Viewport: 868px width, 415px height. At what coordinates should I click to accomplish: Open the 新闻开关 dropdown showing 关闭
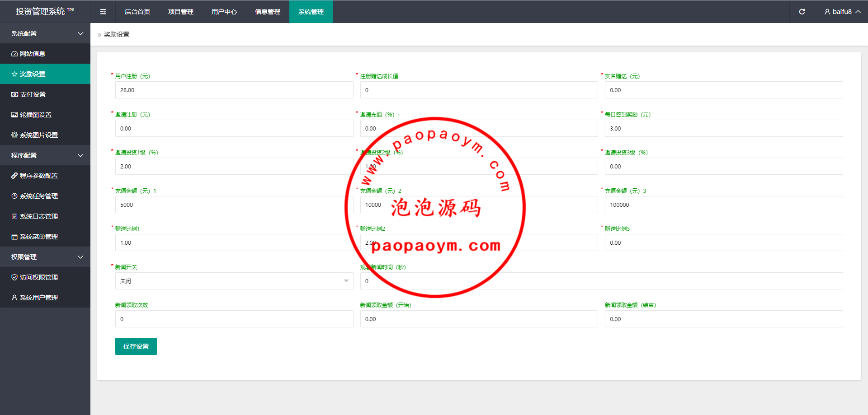click(234, 281)
